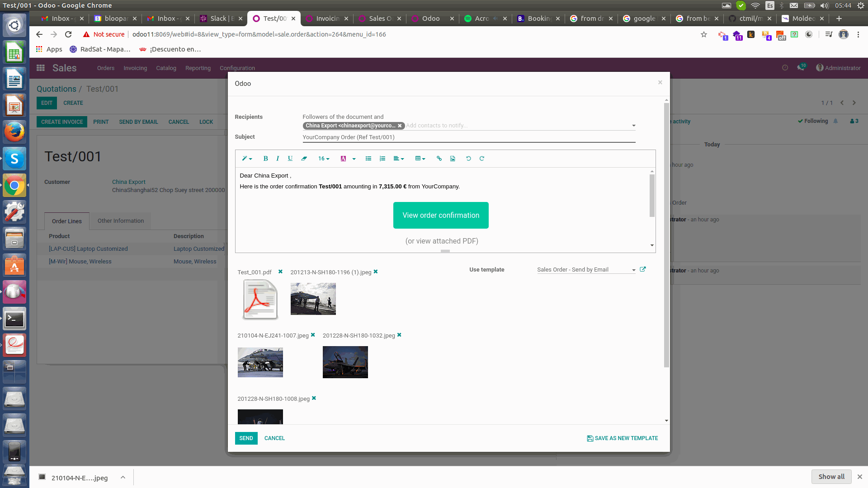Viewport: 868px width, 488px height.
Task: Send the email with SEND button
Action: (x=246, y=438)
